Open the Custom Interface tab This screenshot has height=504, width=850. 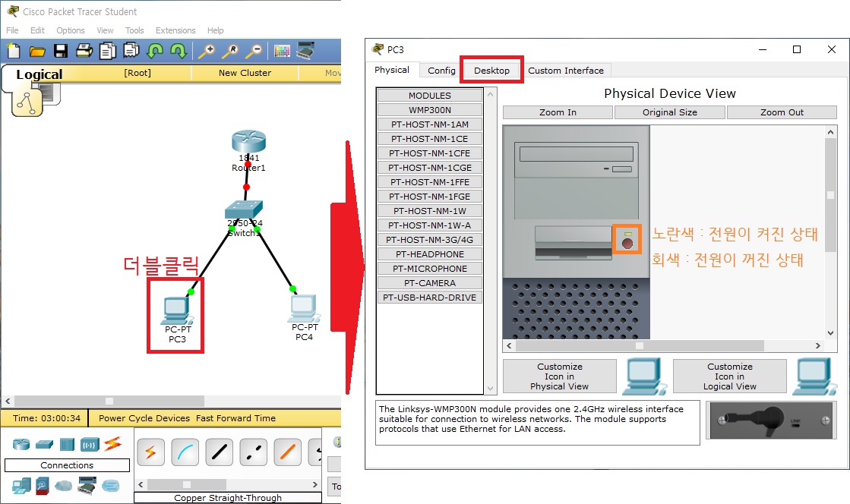[566, 71]
